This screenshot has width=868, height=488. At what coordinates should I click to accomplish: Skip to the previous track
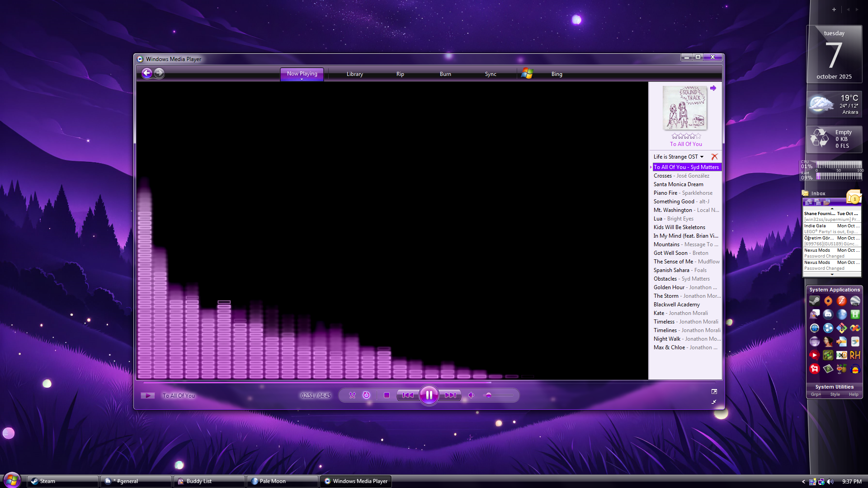[408, 395]
